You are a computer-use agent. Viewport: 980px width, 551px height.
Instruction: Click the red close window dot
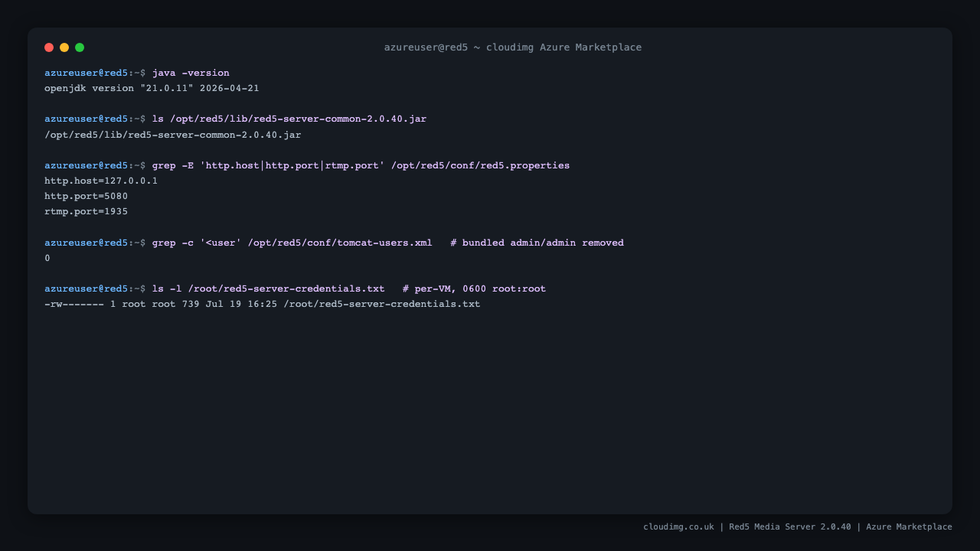click(49, 47)
